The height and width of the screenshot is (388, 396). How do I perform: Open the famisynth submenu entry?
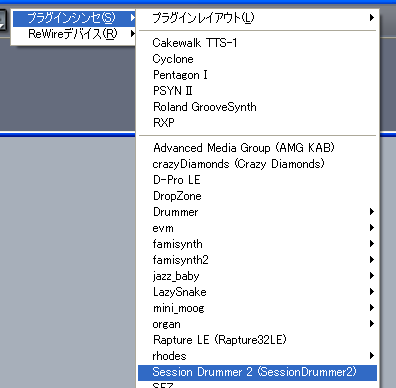point(257,244)
